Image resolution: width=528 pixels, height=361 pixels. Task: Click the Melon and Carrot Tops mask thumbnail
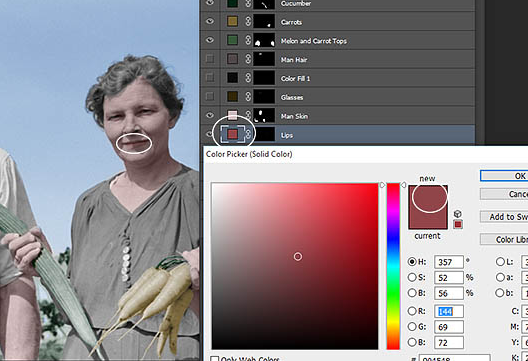click(264, 40)
